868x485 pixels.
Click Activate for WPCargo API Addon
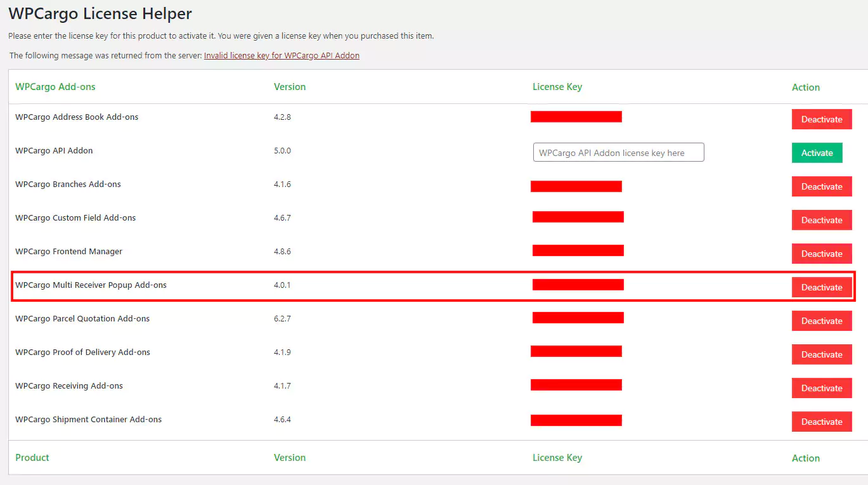(x=817, y=153)
